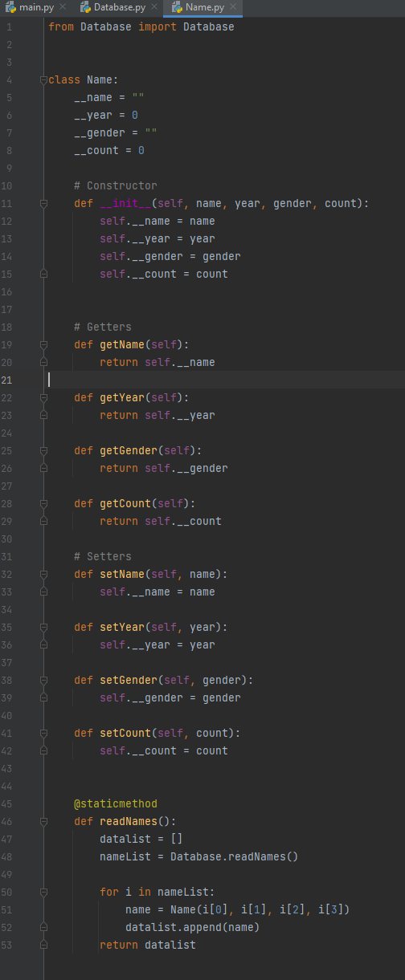Click the Database.readNames() call text
The width and height of the screenshot is (405, 980).
pyautogui.click(x=235, y=857)
